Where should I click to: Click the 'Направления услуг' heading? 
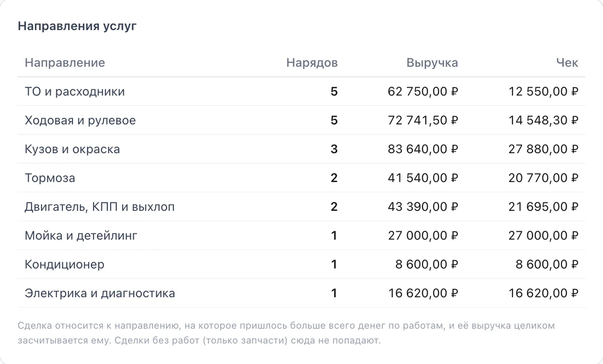pos(77,27)
